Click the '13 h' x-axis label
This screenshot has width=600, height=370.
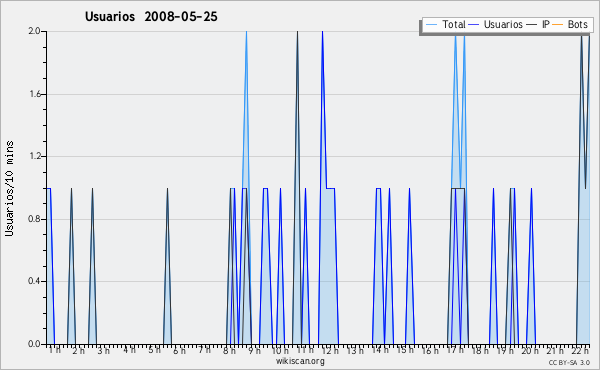355,350
